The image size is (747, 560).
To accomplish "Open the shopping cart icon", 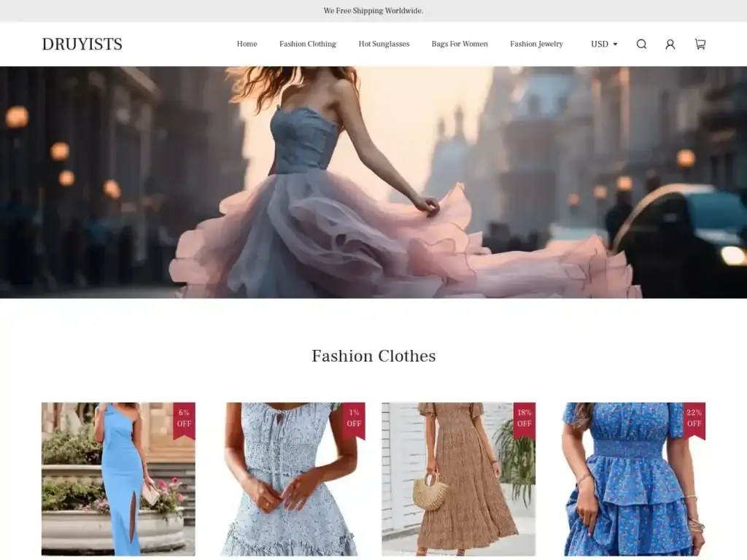I will 700,44.
